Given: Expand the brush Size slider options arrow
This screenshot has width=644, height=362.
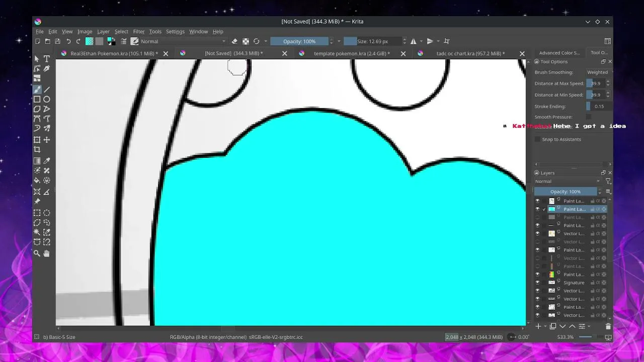Looking at the screenshot, I should click(x=404, y=41).
